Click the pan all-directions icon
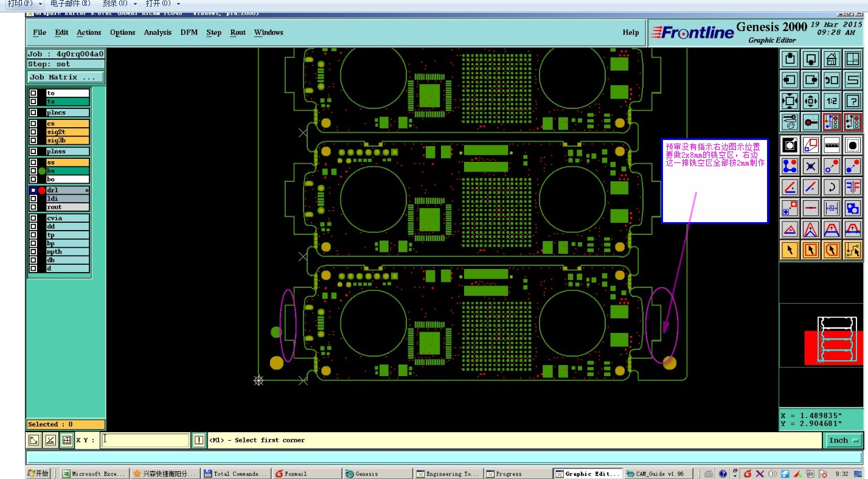This screenshot has width=868, height=479. tap(810, 101)
